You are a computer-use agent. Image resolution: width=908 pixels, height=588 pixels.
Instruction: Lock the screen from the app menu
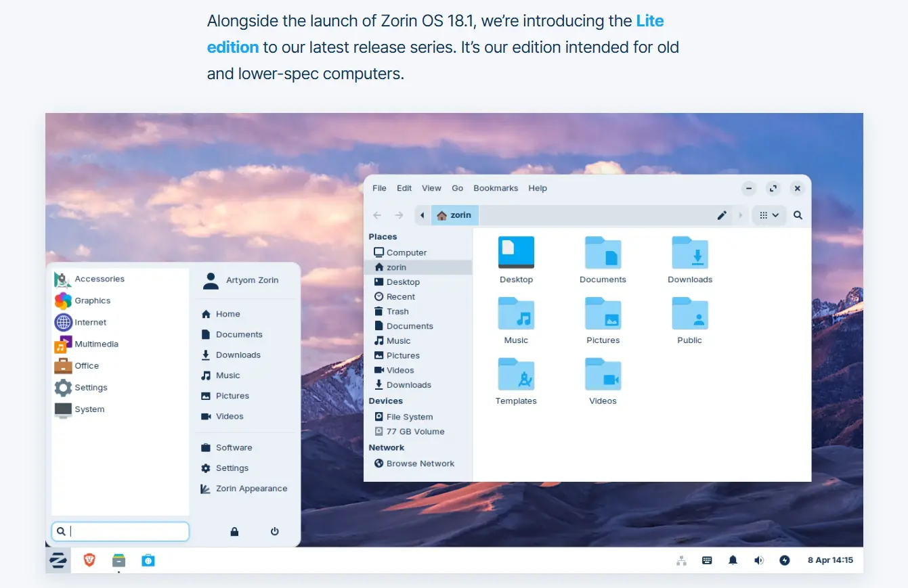(234, 532)
